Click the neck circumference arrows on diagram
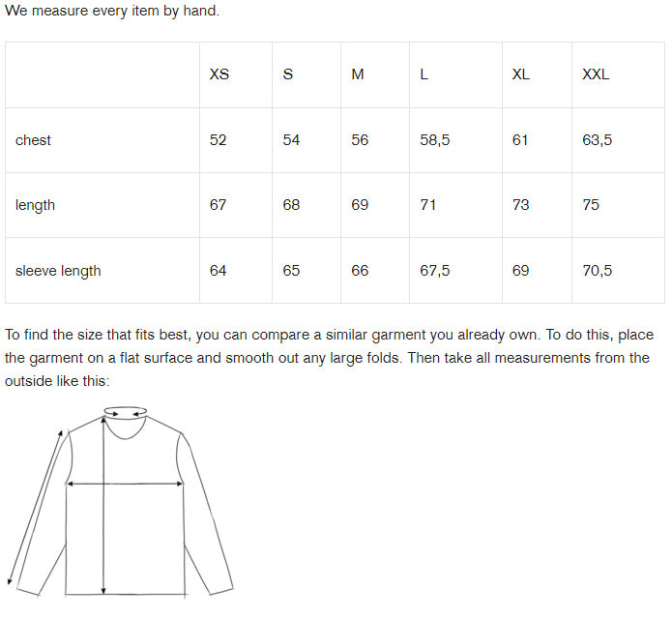 [126, 412]
